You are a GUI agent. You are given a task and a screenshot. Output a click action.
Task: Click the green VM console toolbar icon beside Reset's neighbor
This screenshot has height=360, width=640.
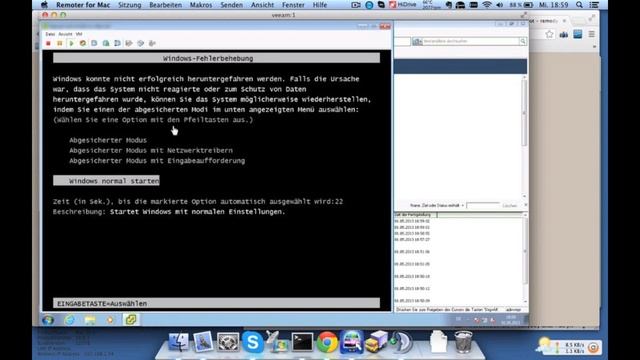pos(106,43)
